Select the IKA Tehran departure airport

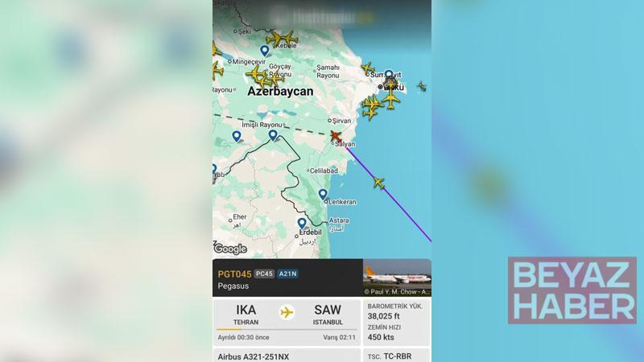246,315
